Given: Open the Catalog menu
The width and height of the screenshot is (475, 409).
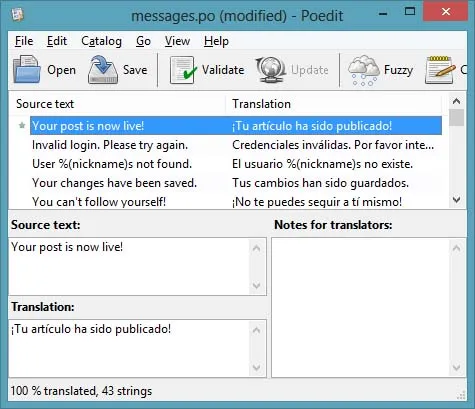Looking at the screenshot, I should (101, 41).
